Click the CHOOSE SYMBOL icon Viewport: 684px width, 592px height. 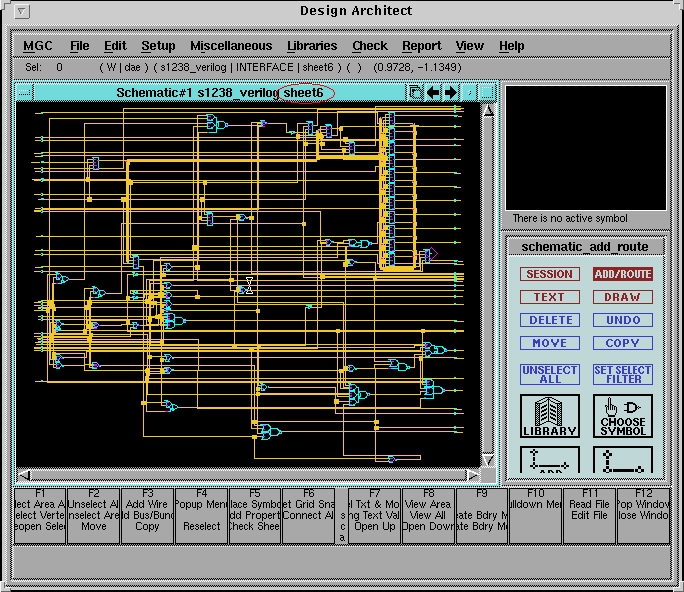pos(623,416)
